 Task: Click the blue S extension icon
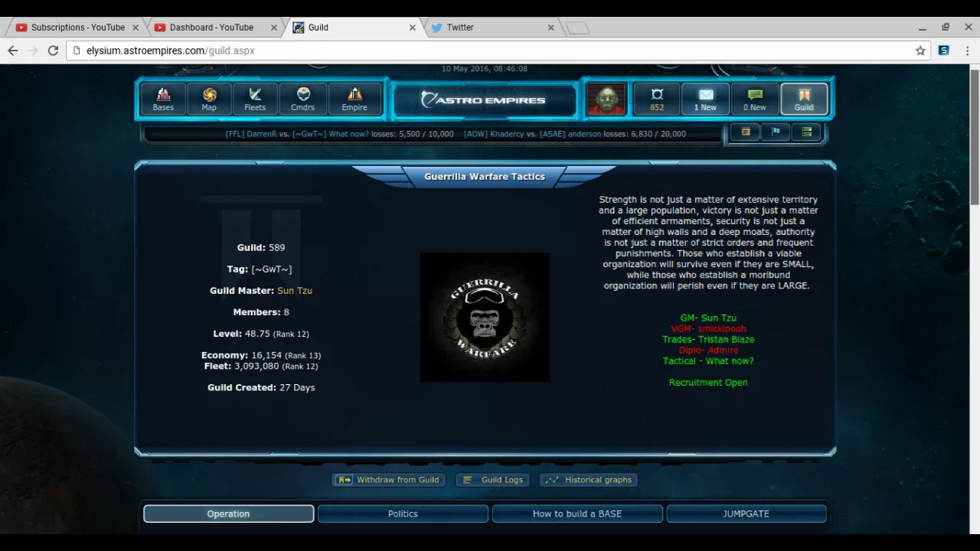(944, 51)
